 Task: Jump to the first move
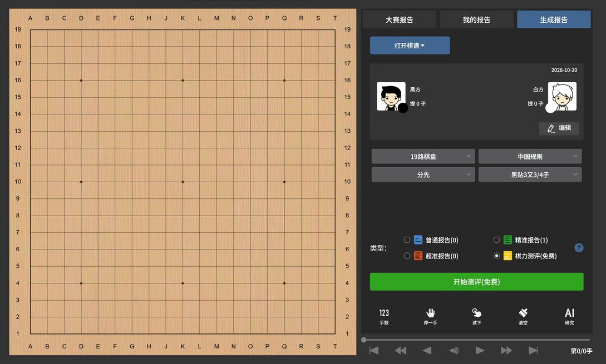[374, 351]
